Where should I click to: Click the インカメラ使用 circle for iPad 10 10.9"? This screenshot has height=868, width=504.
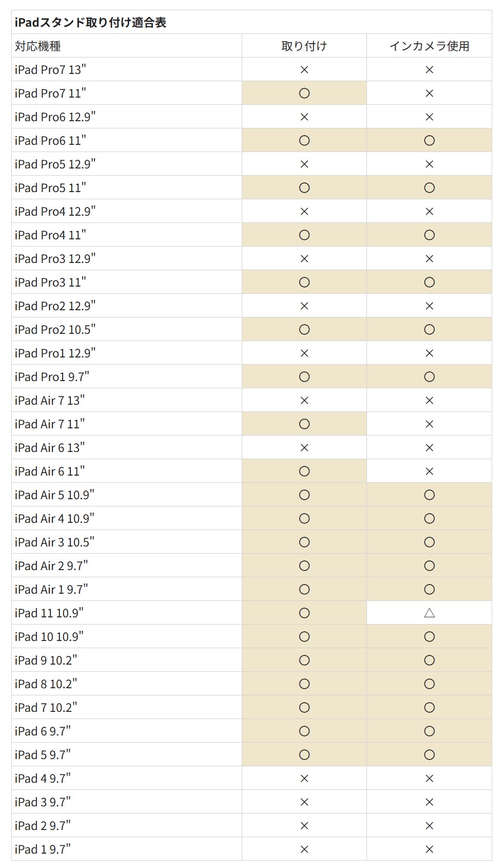(430, 636)
